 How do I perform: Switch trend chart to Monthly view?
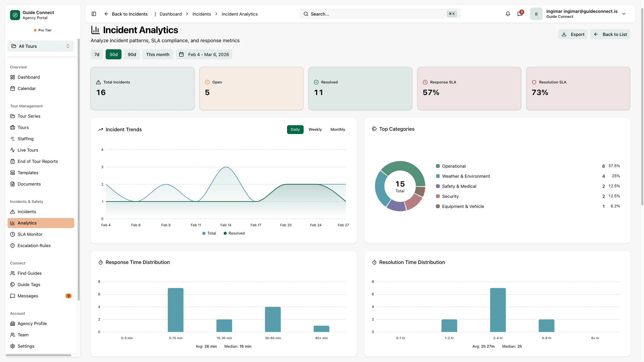coord(338,129)
